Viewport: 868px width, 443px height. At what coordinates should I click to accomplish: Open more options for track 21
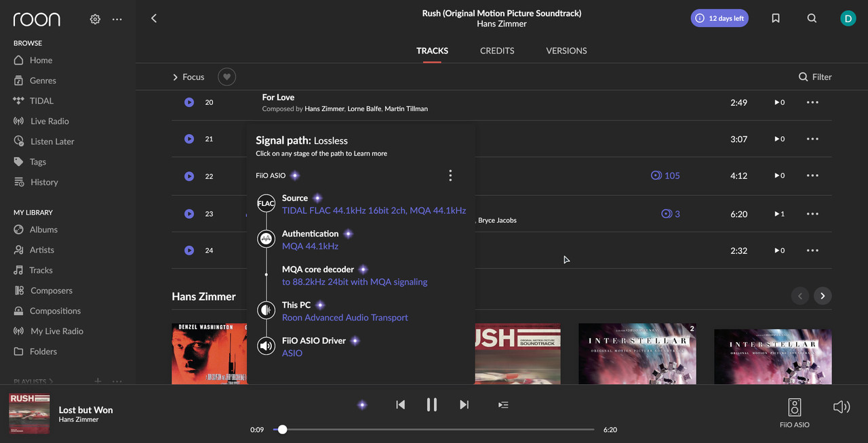[812, 139]
